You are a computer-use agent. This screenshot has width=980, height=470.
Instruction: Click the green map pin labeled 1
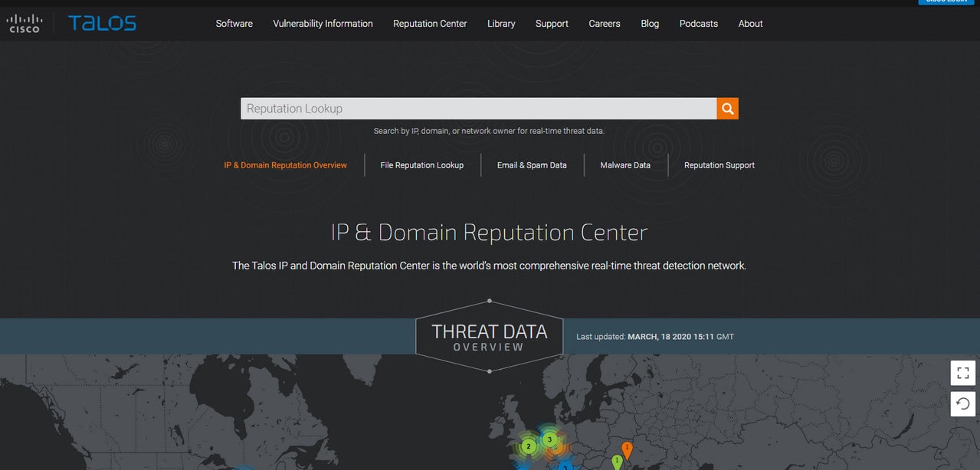click(x=617, y=462)
